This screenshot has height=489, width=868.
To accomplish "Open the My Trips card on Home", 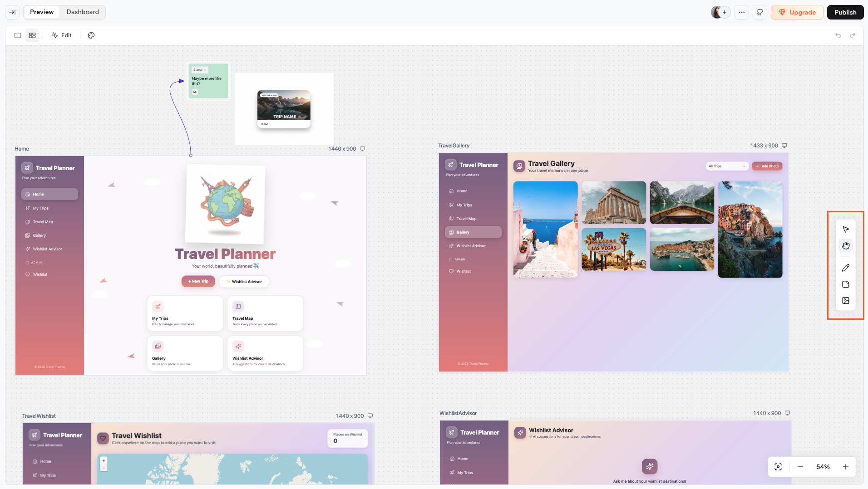I will point(185,313).
